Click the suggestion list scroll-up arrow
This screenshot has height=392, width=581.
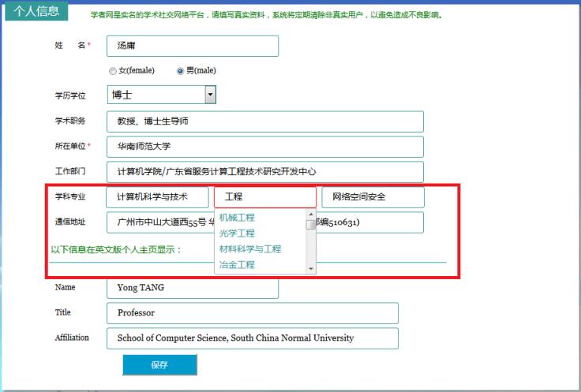pyautogui.click(x=310, y=215)
